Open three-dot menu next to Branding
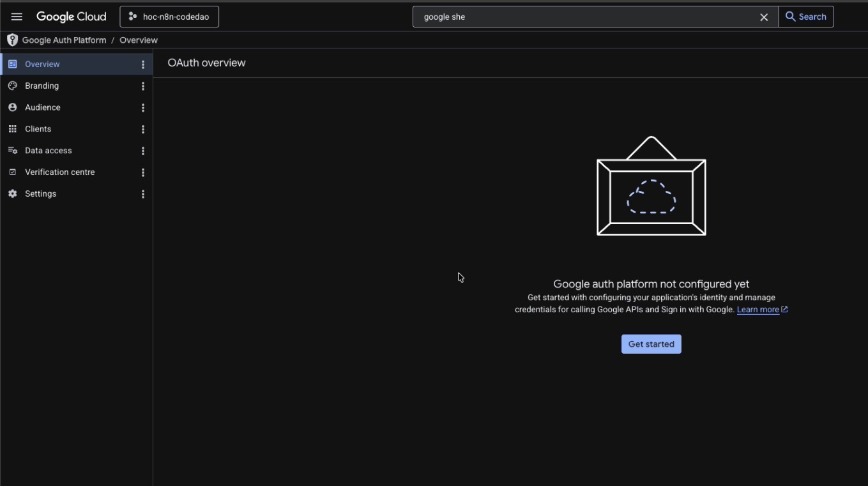 (x=143, y=86)
